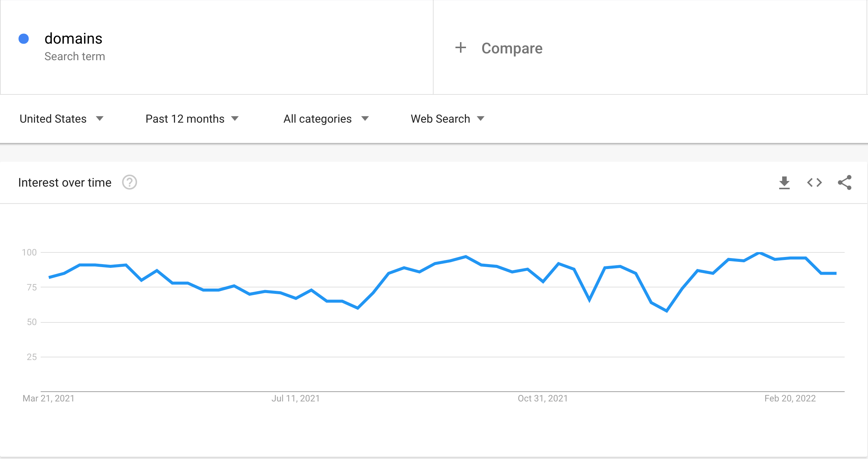Open help for Interest over time
This screenshot has height=459, width=868.
(129, 182)
